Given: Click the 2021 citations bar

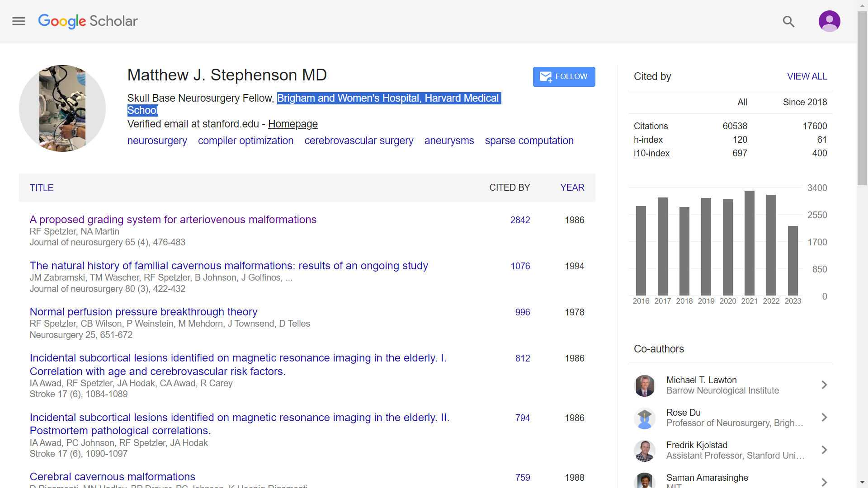Looking at the screenshot, I should click(750, 243).
